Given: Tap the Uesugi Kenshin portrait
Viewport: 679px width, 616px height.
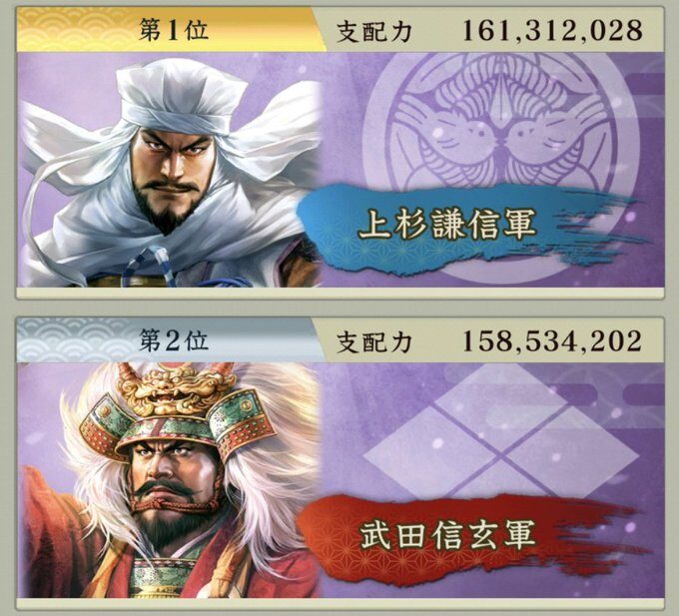Looking at the screenshot, I should 170,170.
